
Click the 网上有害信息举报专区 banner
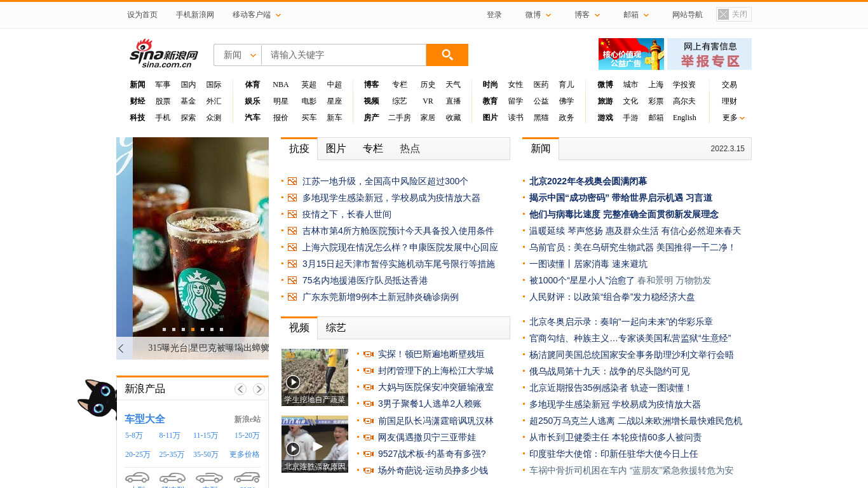click(x=709, y=54)
